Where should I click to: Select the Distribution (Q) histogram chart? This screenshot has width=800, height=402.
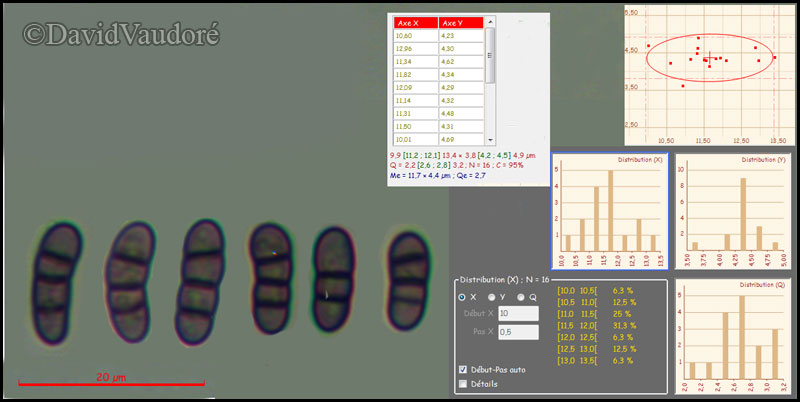tap(734, 336)
